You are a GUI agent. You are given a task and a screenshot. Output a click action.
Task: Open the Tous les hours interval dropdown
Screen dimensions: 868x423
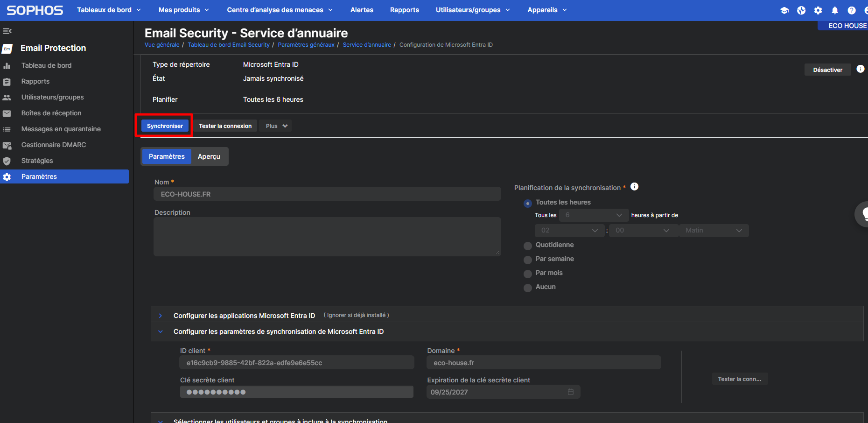coord(594,215)
